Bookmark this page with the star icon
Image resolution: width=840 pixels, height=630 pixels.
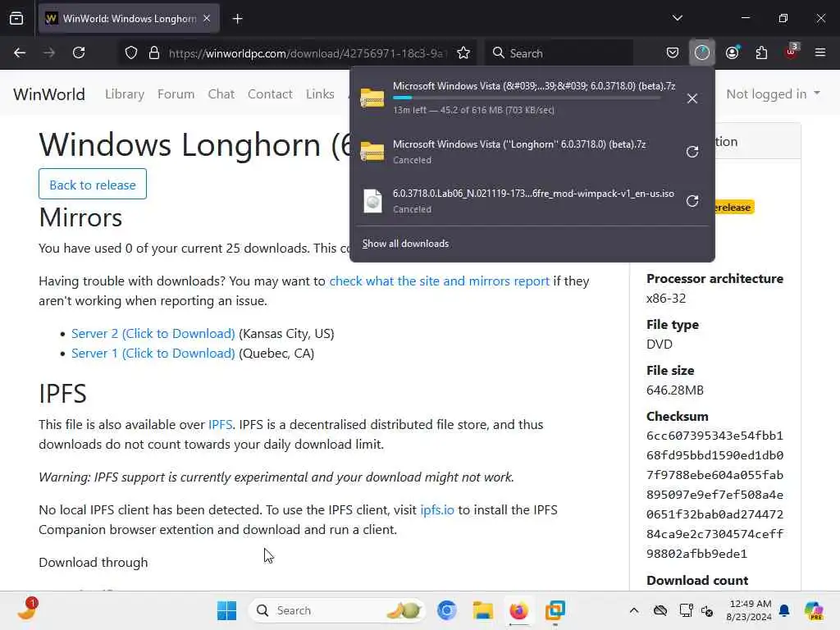463,53
